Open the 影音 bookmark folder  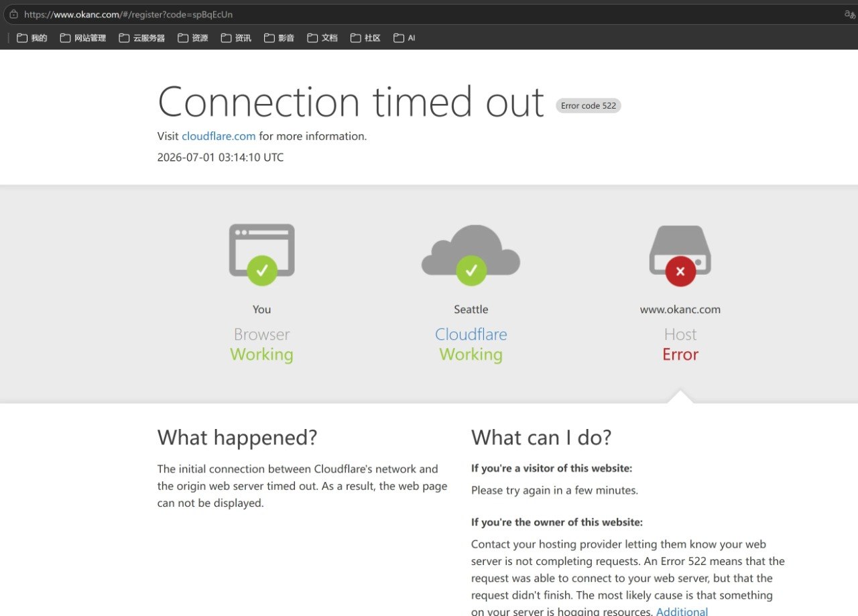(x=279, y=38)
